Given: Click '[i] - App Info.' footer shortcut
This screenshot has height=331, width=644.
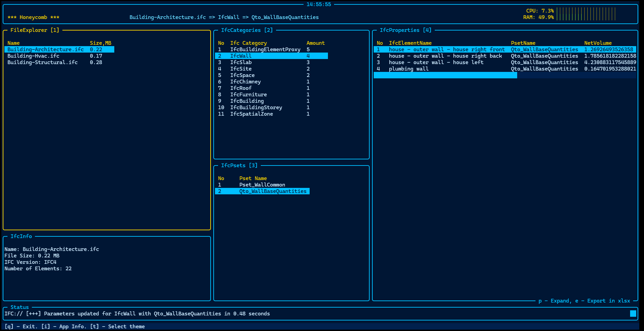Looking at the screenshot, I should click(x=63, y=327).
